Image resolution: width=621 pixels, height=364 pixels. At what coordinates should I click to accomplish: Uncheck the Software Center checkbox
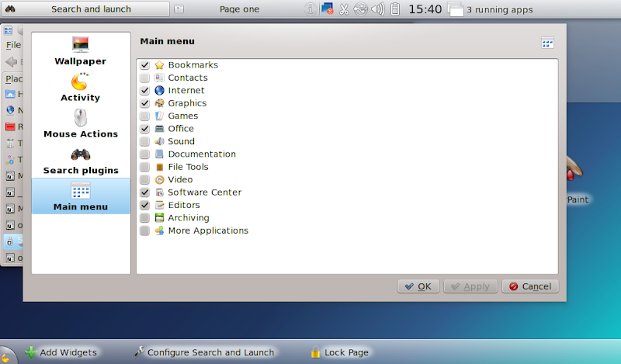[144, 192]
